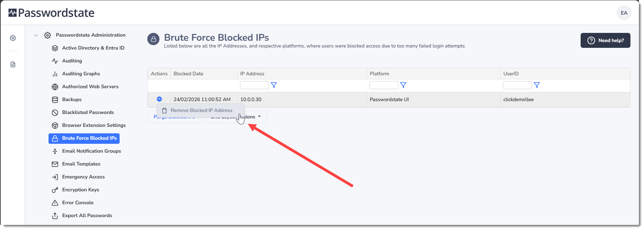This screenshot has height=230, width=644.
Task: Click the Encryption Keys key icon
Action: pos(55,190)
